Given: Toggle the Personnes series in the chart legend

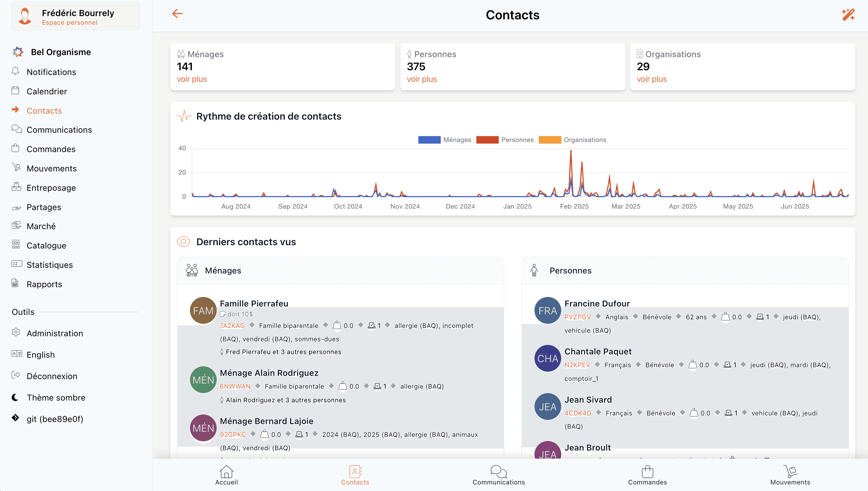Looking at the screenshot, I should 517,140.
